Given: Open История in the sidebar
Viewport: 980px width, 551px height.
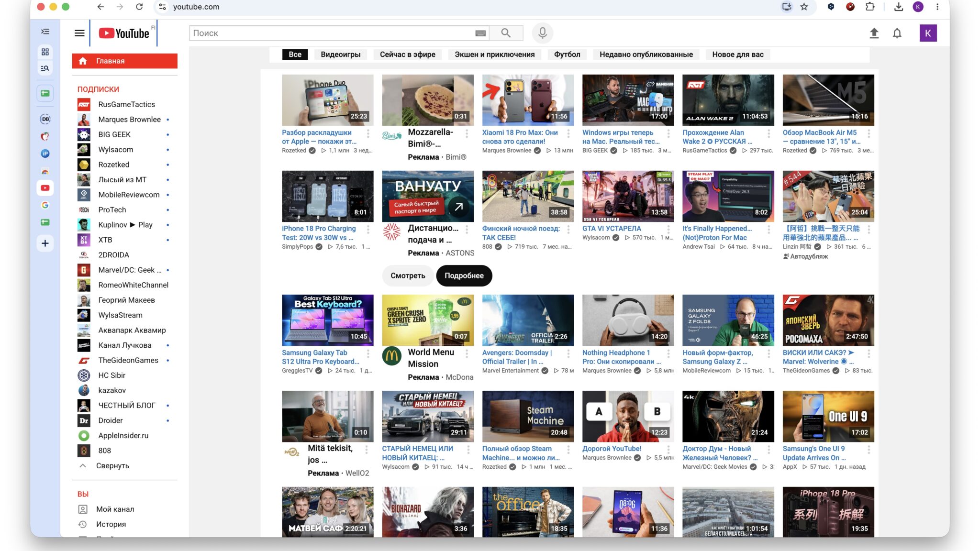Looking at the screenshot, I should [x=111, y=524].
